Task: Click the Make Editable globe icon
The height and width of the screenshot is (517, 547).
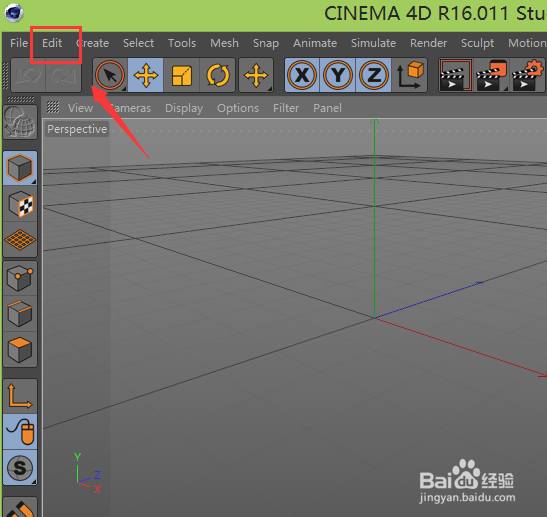Action: 20,122
